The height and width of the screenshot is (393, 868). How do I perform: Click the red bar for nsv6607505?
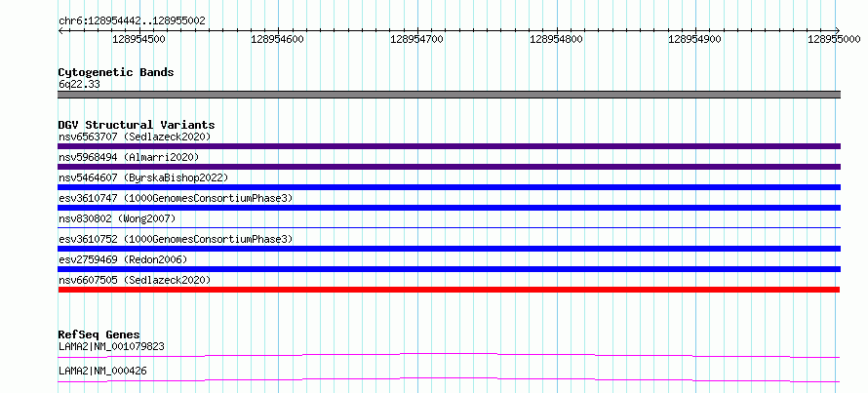pyautogui.click(x=449, y=290)
